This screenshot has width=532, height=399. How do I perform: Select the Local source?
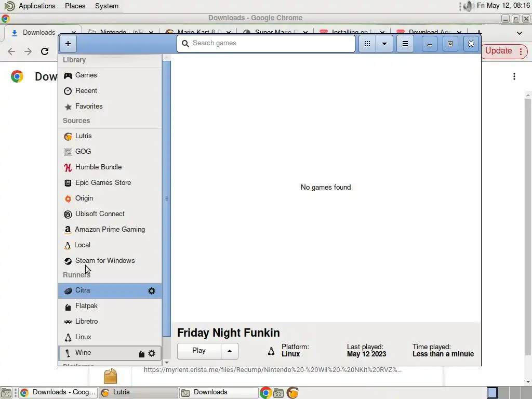pos(110,245)
